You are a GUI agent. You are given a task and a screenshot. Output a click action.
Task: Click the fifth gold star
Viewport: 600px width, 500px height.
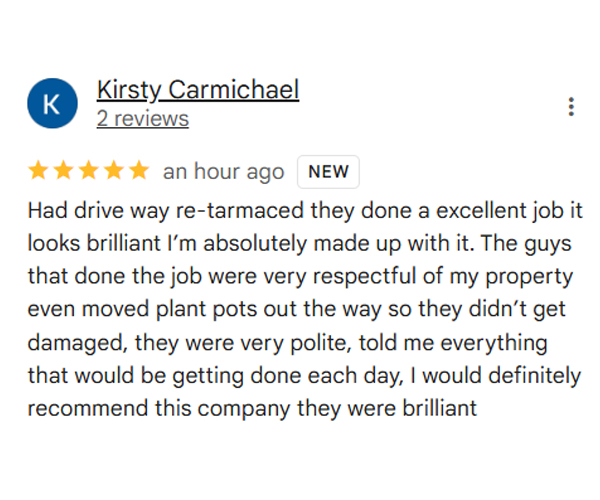pyautogui.click(x=139, y=171)
